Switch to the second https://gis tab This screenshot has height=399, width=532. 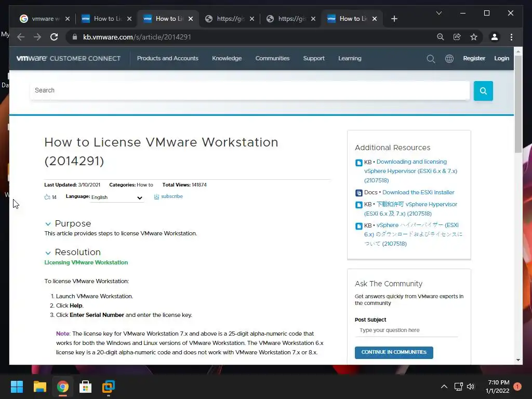[x=291, y=19]
